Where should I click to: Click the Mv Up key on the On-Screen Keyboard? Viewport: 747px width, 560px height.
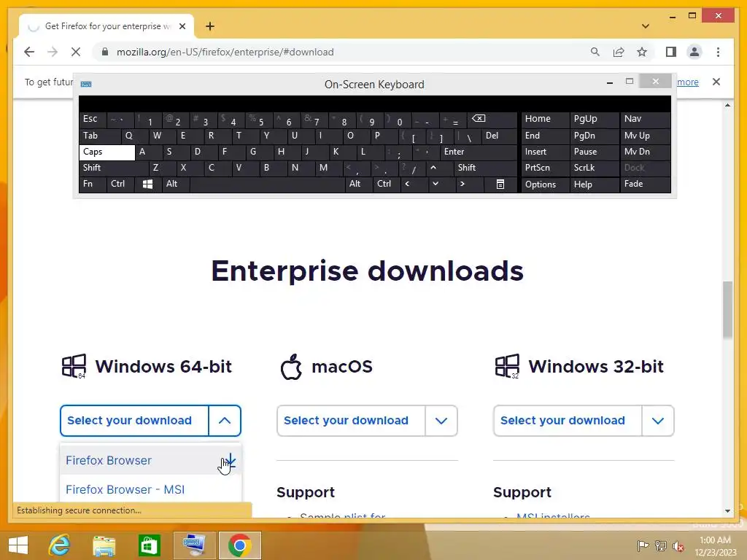click(x=646, y=136)
